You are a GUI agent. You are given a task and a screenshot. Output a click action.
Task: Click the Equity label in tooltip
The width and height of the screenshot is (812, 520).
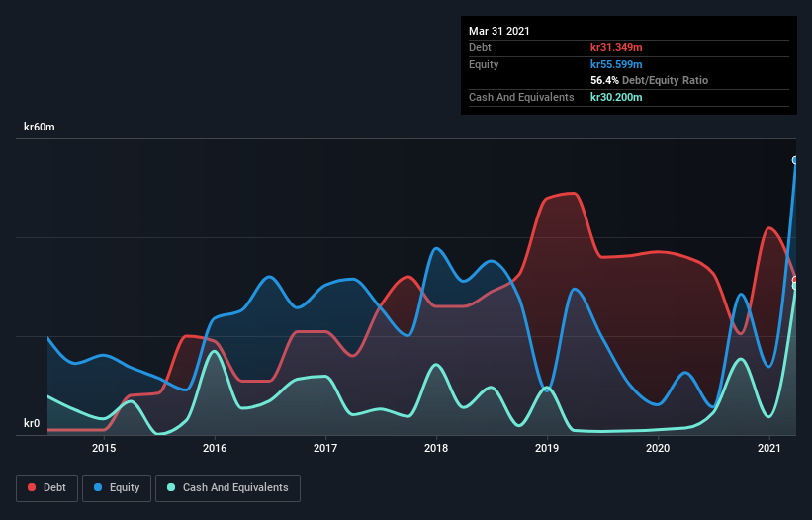tap(484, 64)
